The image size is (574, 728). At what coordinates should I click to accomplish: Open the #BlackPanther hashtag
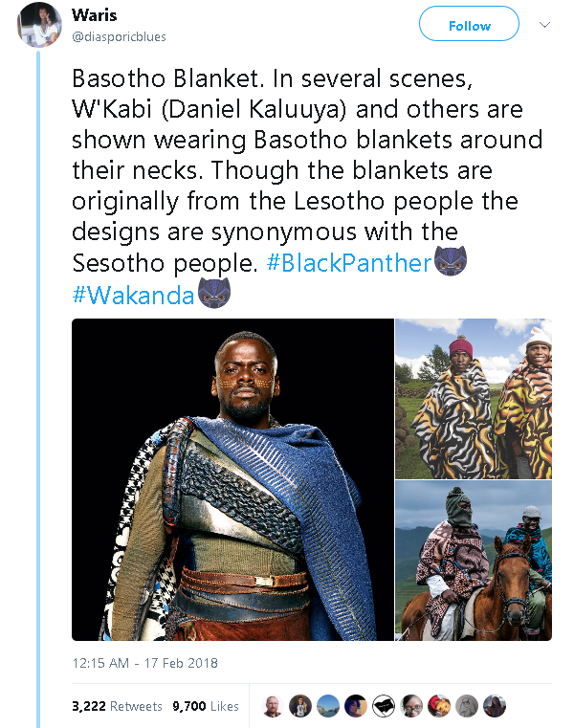pyautogui.click(x=349, y=263)
